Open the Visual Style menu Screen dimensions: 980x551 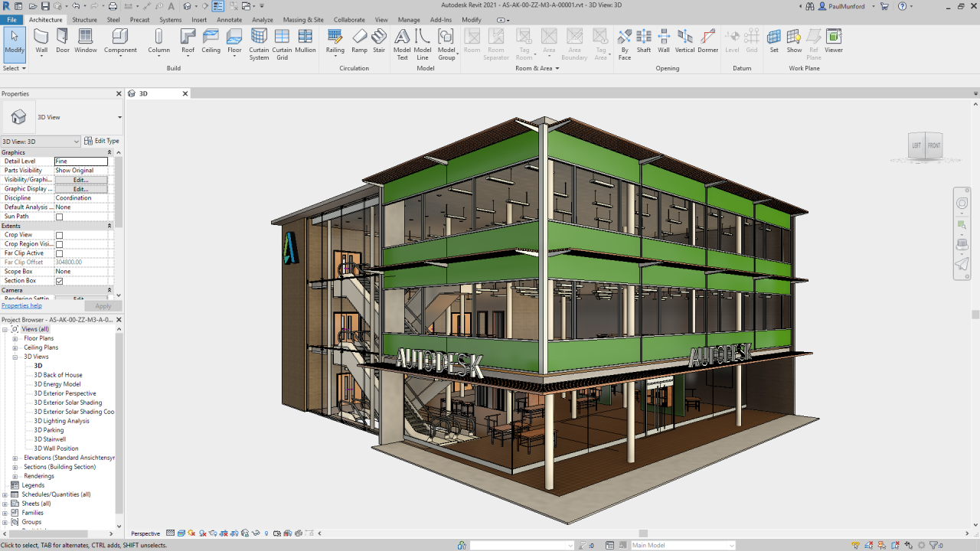point(181,533)
